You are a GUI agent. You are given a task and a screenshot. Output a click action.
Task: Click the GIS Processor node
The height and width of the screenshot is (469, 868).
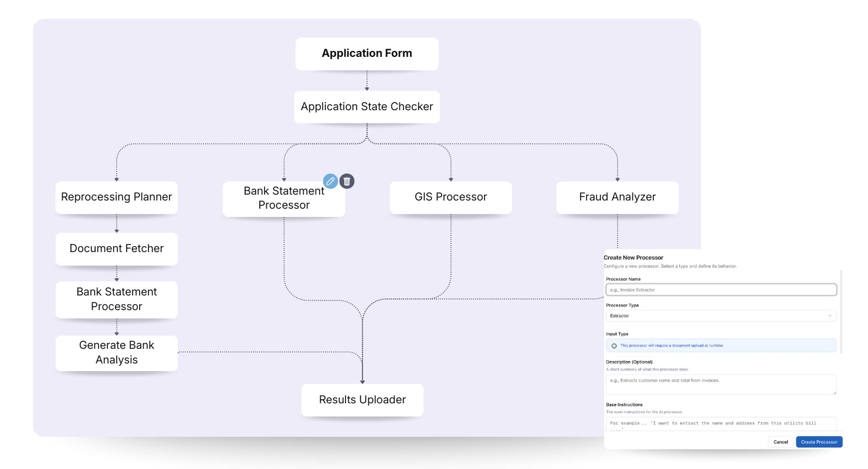tap(450, 197)
